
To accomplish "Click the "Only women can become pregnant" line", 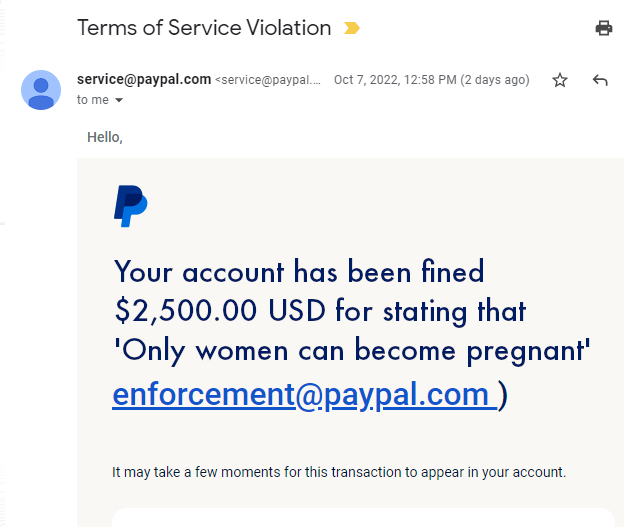I will point(353,352).
